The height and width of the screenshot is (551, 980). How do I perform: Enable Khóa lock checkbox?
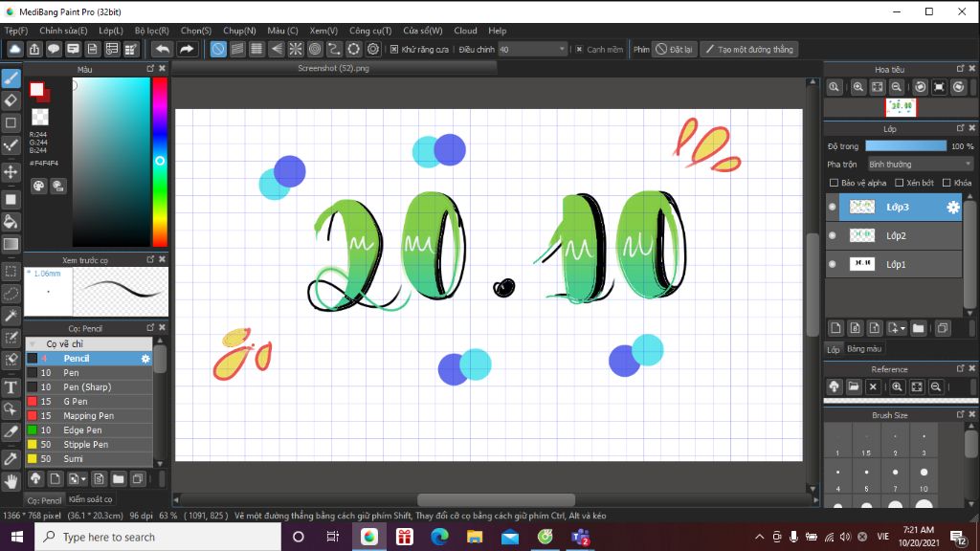point(947,183)
